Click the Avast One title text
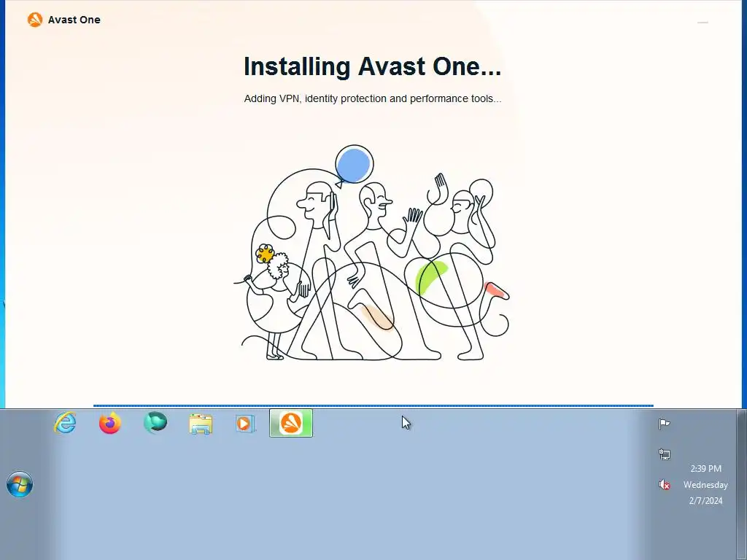The height and width of the screenshot is (560, 747). 74,20
